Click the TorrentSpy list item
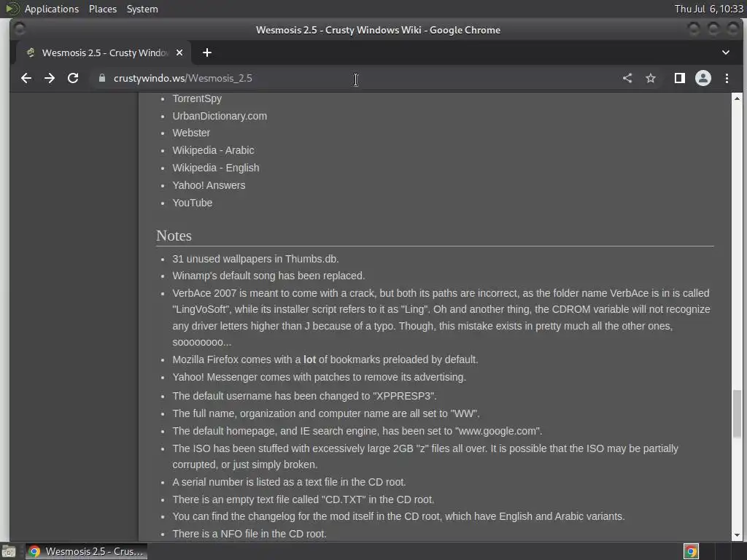 click(197, 98)
